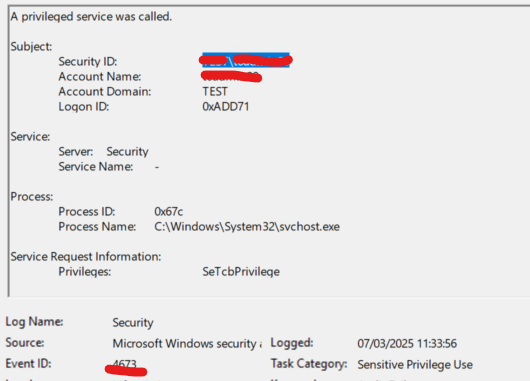The width and height of the screenshot is (530, 381).
Task: Select the 'Sensitive Privilege Use' category value
Action: [415, 364]
